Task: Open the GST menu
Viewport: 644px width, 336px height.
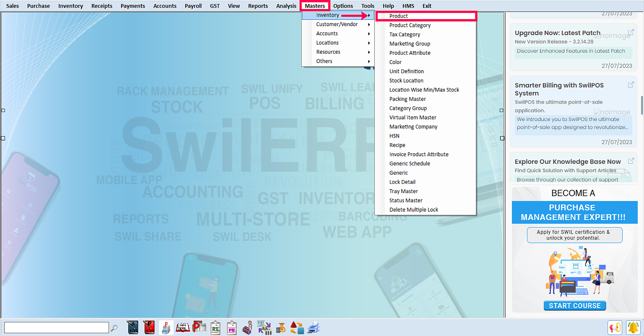Action: coord(215,6)
